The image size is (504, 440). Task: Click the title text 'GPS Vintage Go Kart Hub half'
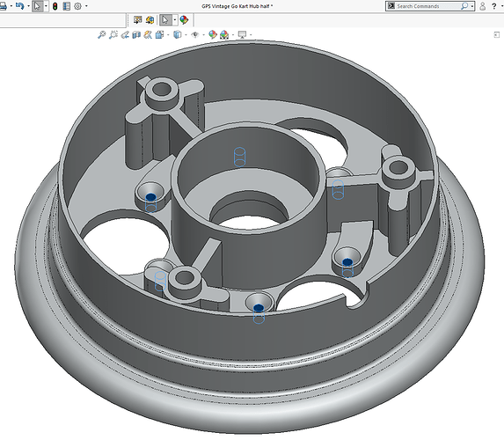tap(236, 6)
